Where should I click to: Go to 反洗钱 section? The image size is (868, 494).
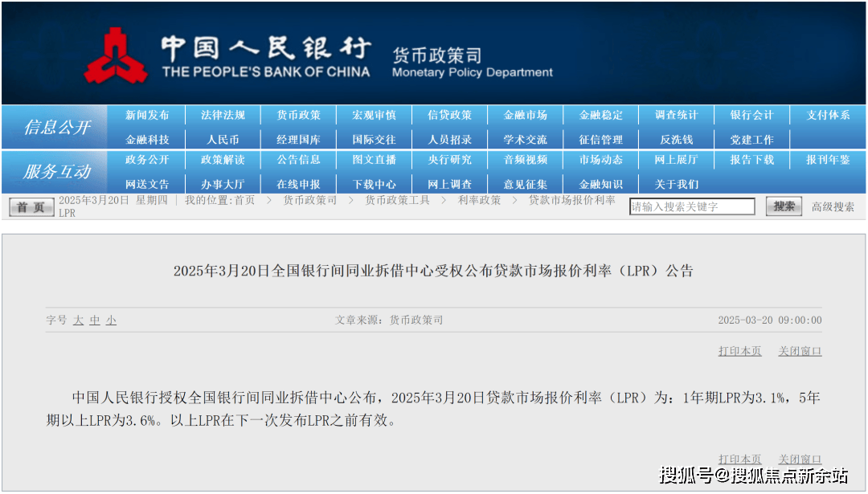(x=676, y=140)
